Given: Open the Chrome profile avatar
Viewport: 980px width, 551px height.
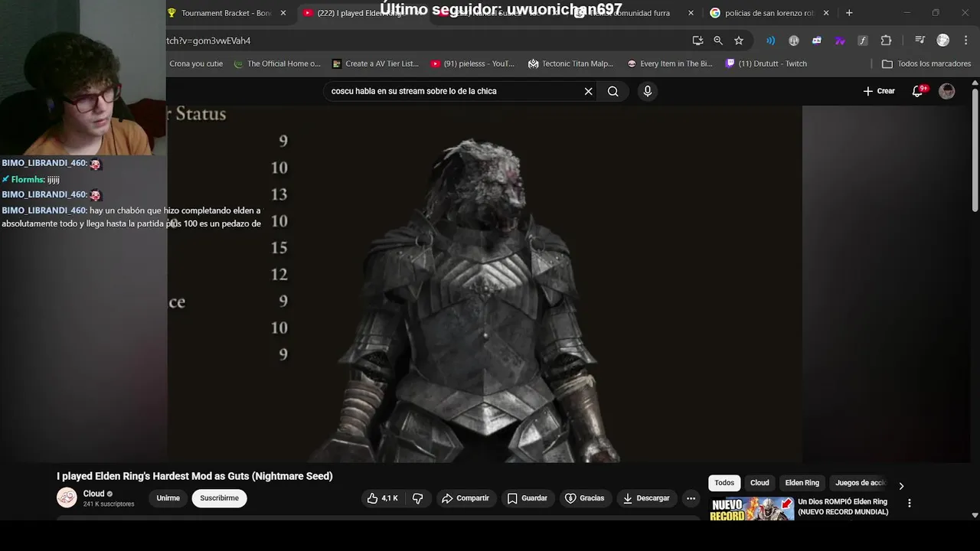Looking at the screenshot, I should 943,41.
